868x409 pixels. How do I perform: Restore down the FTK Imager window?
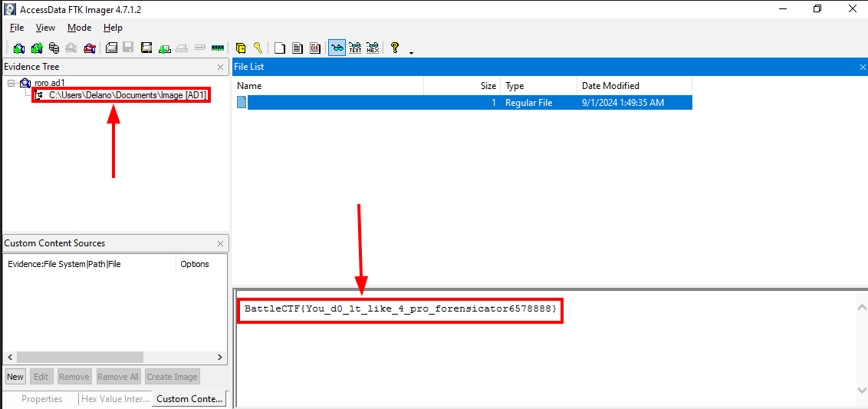pos(817,9)
